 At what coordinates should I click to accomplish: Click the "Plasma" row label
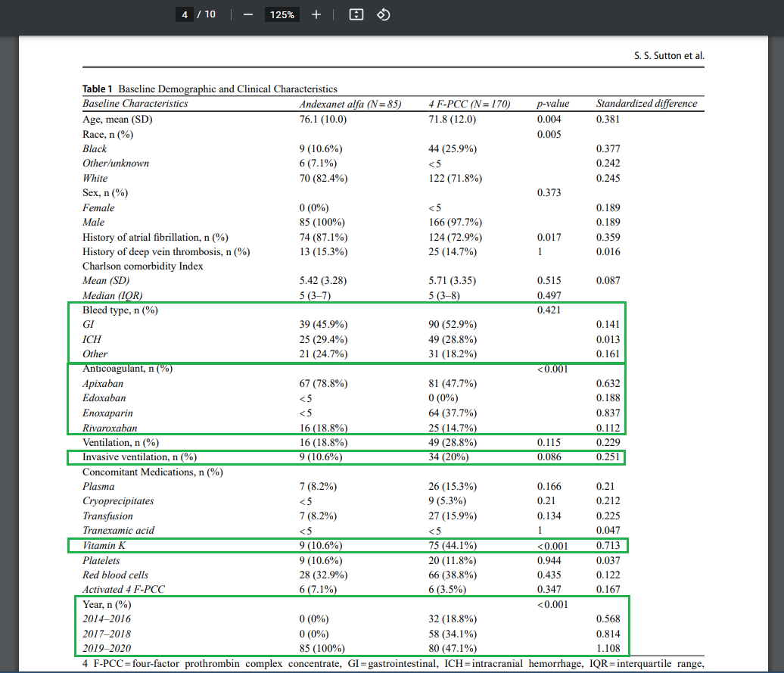click(98, 487)
